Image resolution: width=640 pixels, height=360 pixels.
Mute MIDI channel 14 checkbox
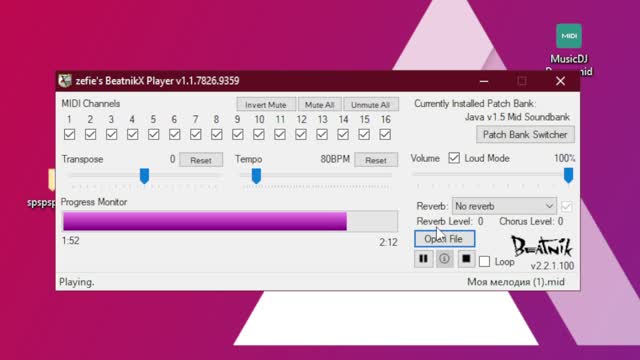point(343,134)
